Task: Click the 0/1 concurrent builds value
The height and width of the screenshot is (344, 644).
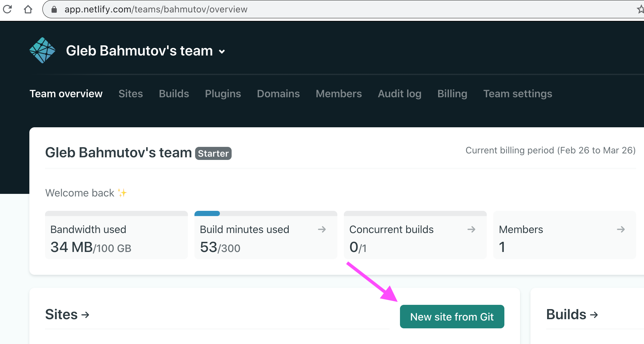Action: (x=358, y=247)
